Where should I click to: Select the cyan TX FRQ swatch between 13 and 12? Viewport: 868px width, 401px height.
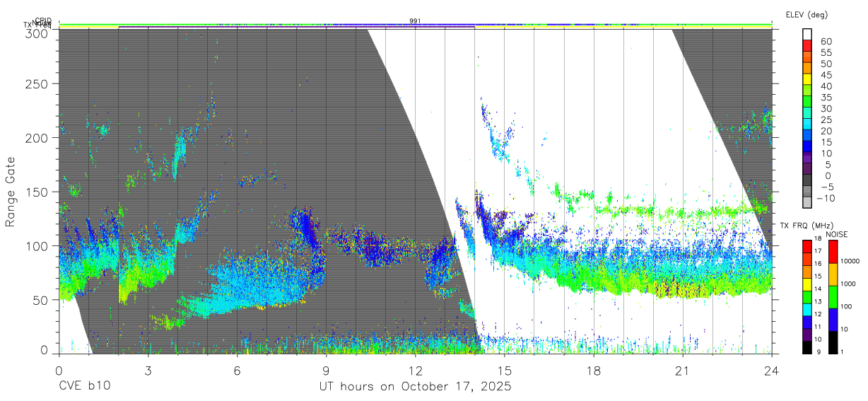tap(807, 308)
